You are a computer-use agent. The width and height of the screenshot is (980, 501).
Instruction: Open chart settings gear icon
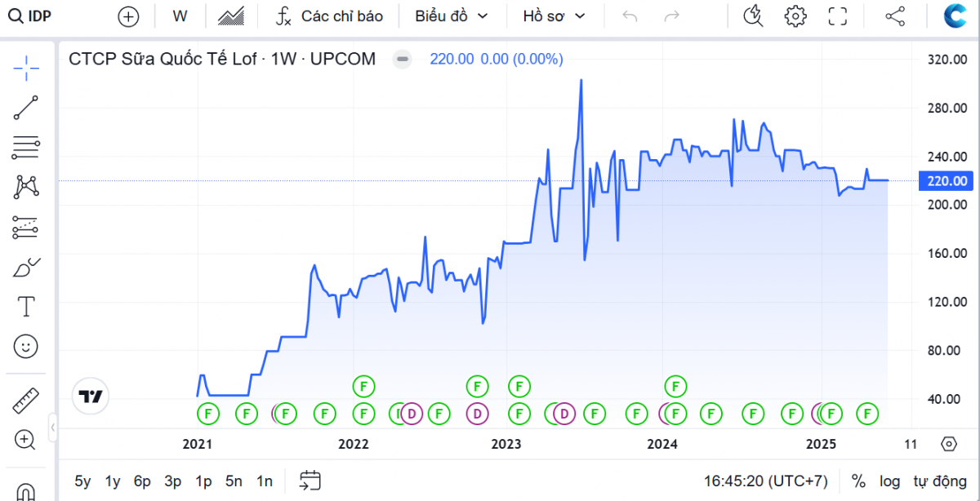click(795, 16)
